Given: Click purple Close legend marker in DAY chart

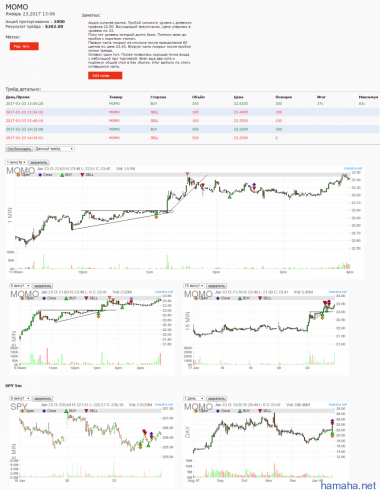Looking at the screenshot, I should [x=218, y=411].
